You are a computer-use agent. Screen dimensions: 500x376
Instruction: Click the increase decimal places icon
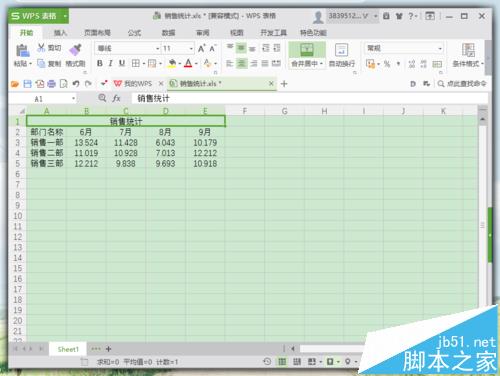pos(412,63)
